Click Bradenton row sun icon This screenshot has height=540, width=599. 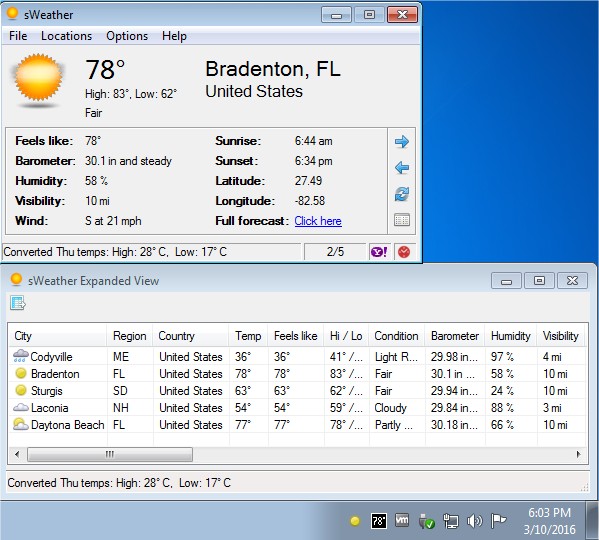[21, 373]
